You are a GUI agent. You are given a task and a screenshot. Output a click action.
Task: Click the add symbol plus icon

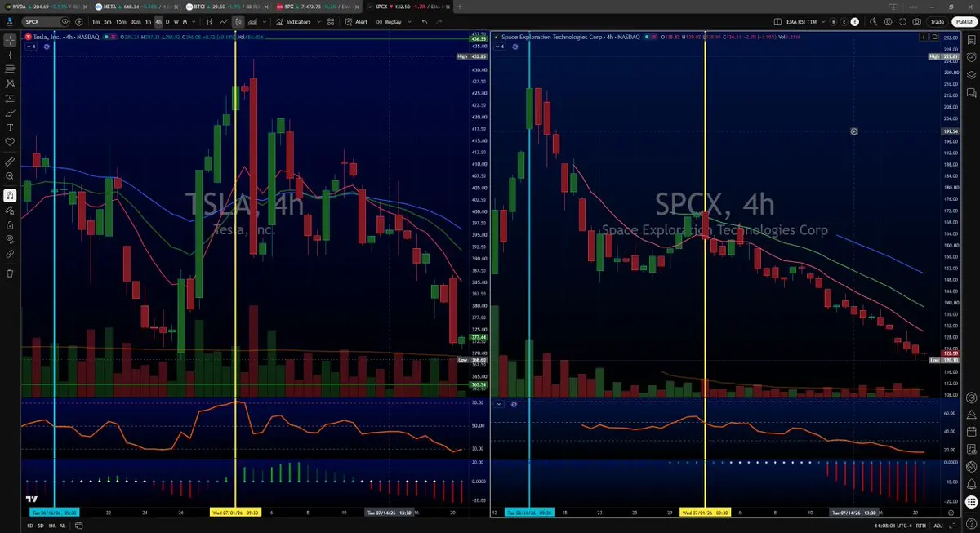79,21
